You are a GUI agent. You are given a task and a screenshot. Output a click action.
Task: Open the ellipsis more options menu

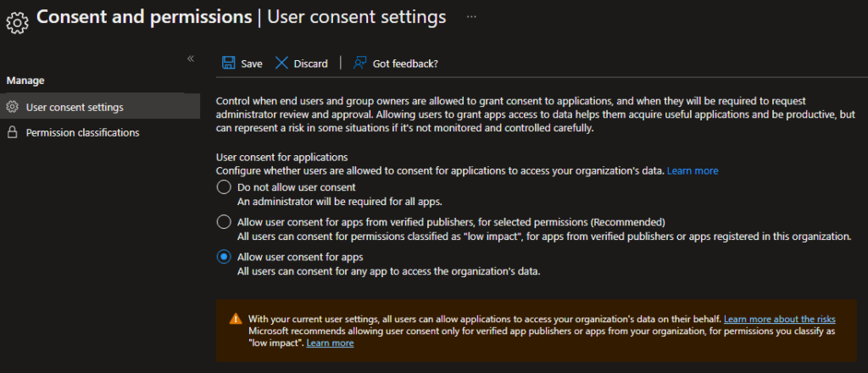click(471, 17)
